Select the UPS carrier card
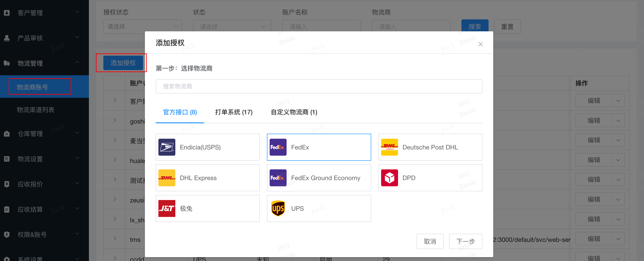644x261 pixels. click(x=319, y=208)
